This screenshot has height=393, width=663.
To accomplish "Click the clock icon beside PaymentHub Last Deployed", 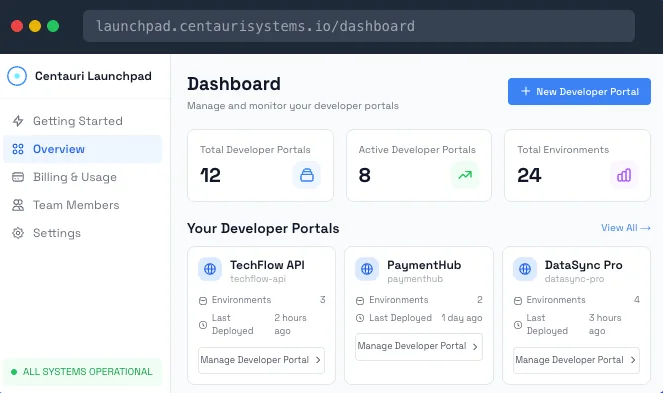I will coord(360,318).
